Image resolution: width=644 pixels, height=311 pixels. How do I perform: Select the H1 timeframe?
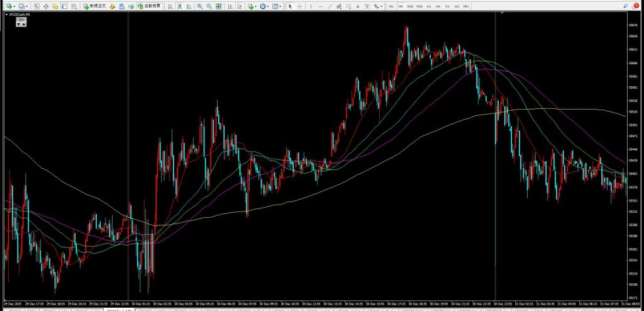[x=429, y=6]
